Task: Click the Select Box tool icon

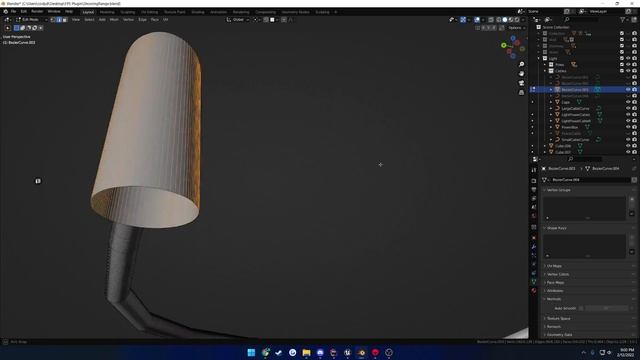Action: pyautogui.click(x=8, y=28)
